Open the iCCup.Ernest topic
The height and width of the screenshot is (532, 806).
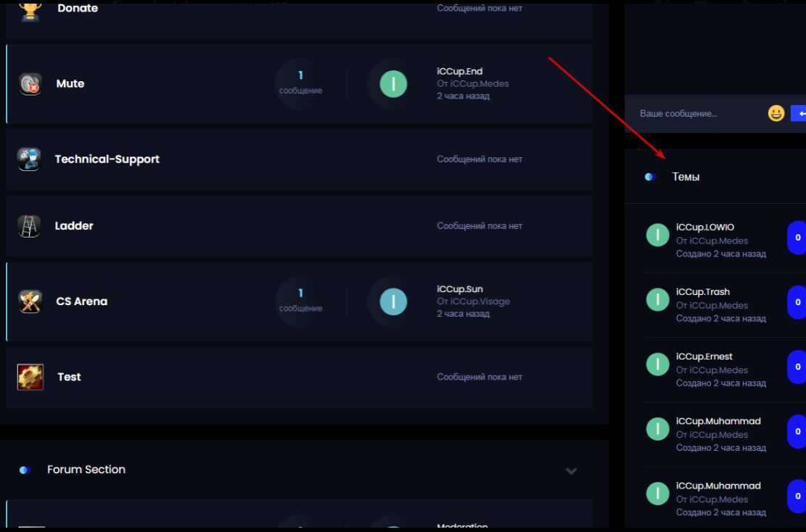tap(705, 357)
